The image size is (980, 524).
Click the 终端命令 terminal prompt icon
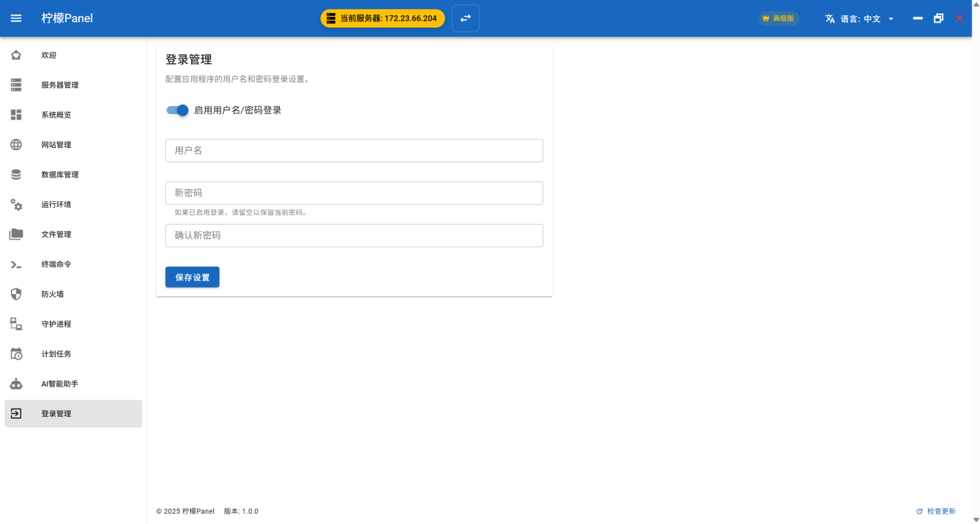pyautogui.click(x=16, y=265)
